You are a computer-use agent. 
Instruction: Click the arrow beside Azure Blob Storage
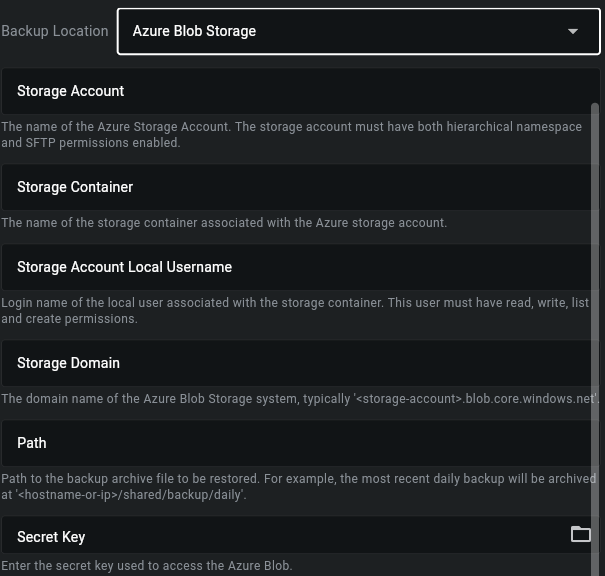pyautogui.click(x=573, y=31)
